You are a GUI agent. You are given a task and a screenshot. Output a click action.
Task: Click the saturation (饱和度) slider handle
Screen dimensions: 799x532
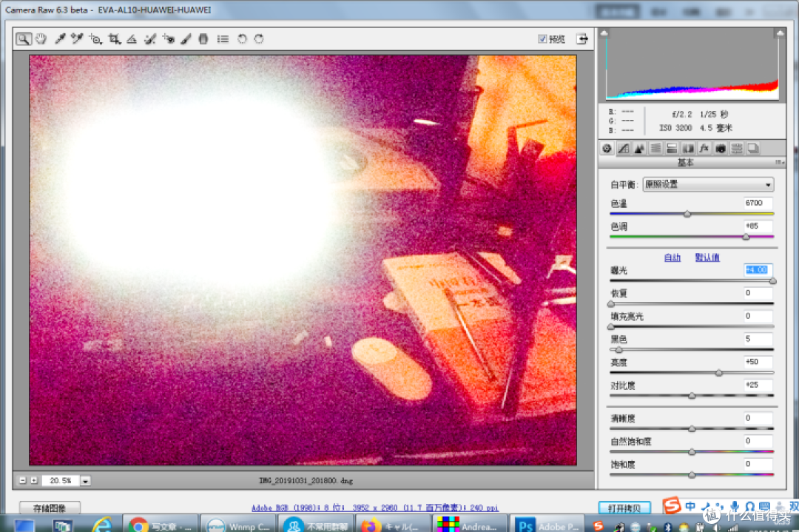692,475
